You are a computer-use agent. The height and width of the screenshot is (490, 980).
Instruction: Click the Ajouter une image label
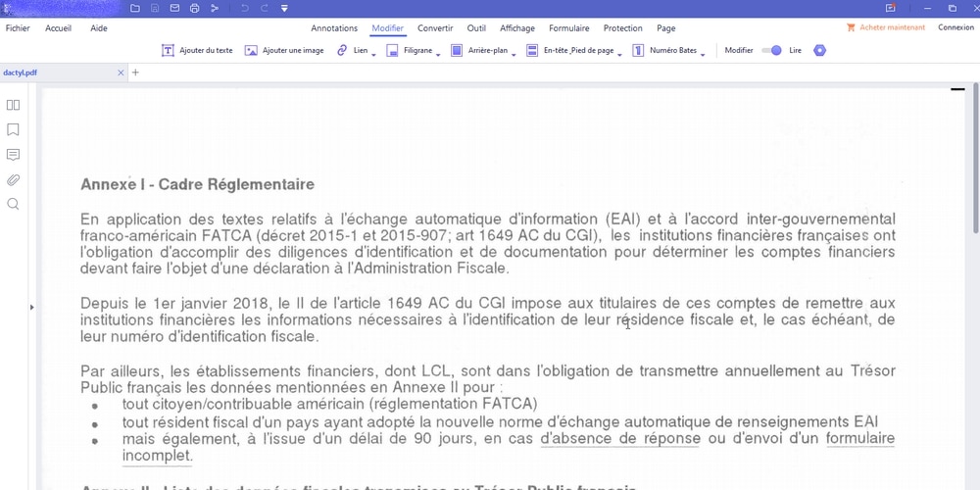point(293,51)
